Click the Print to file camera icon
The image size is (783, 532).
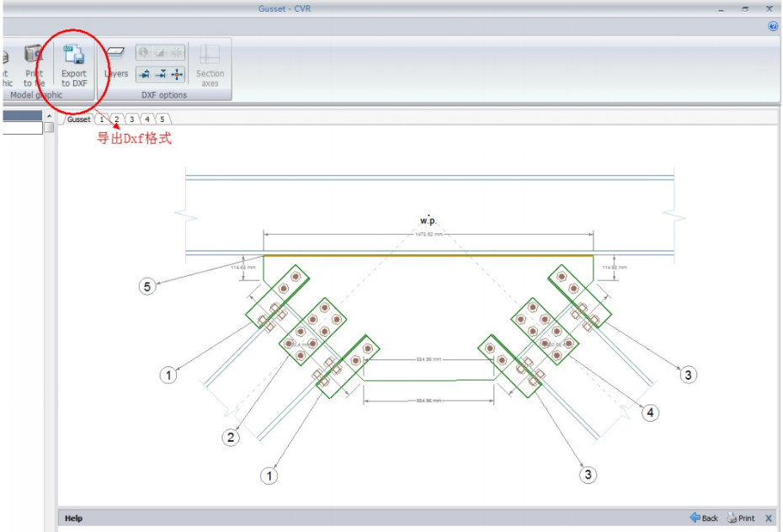click(34, 55)
